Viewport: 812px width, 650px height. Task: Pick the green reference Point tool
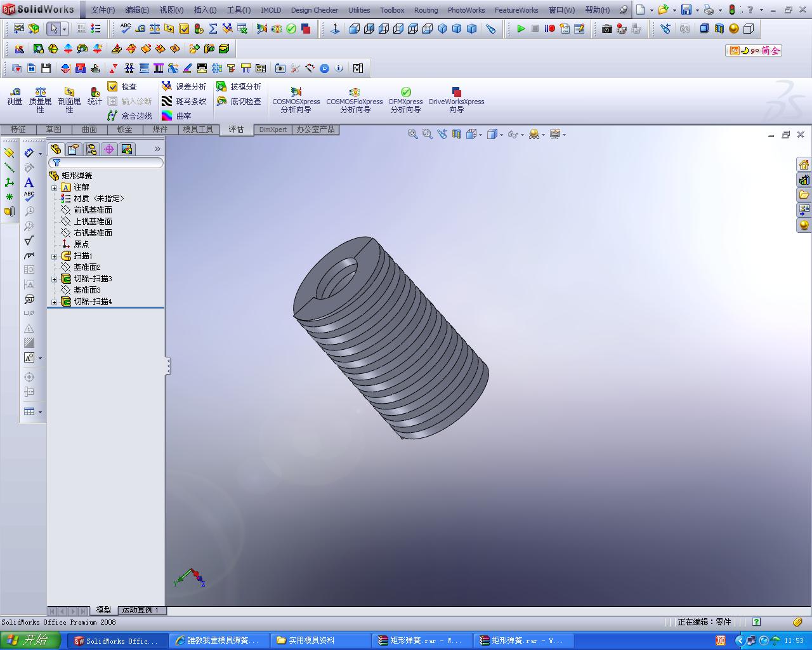pyautogui.click(x=10, y=197)
